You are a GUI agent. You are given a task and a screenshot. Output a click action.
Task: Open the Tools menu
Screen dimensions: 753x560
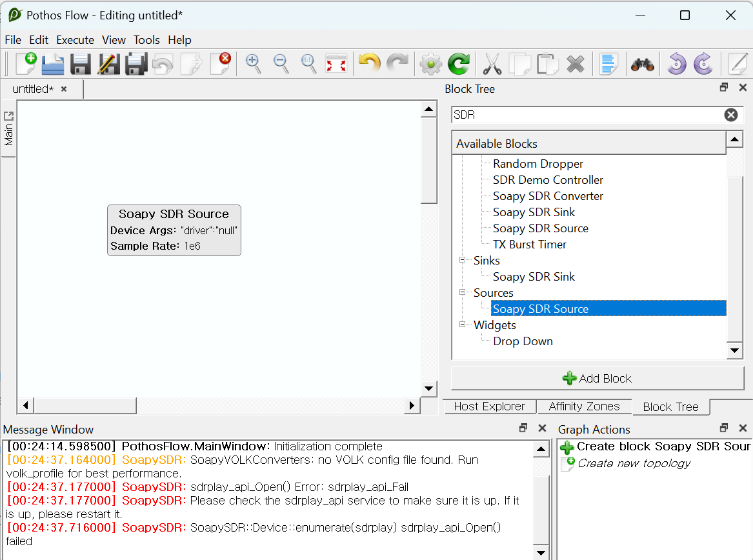146,40
